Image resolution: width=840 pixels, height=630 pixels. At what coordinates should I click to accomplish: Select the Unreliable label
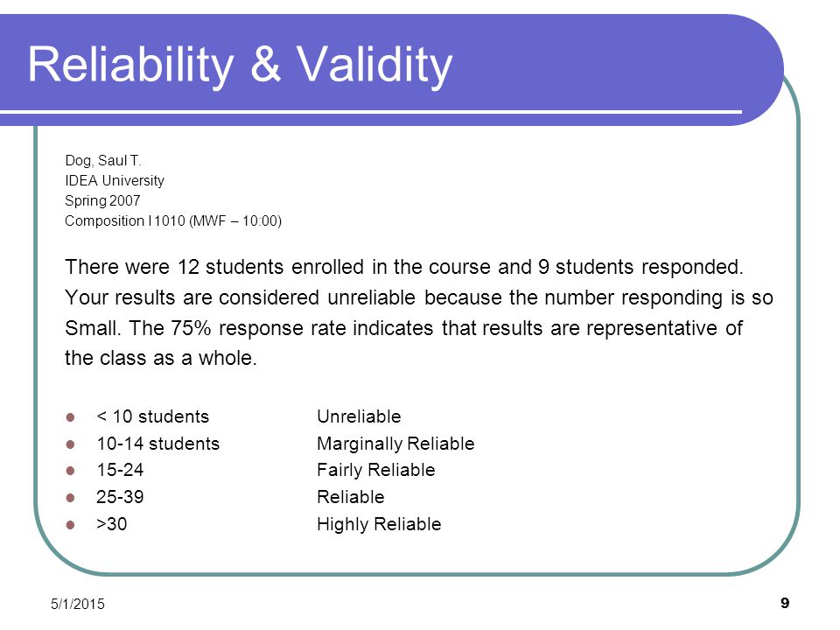pos(359,416)
